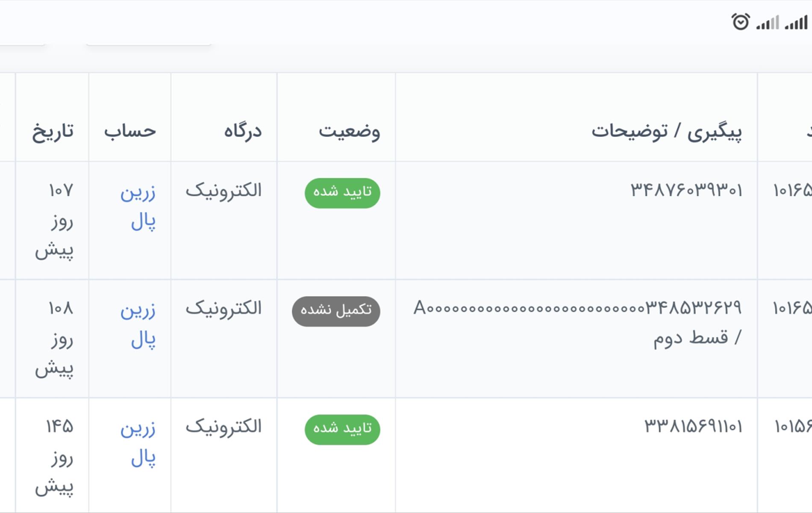Click the پیگیری / توضیحات column header
The height and width of the screenshot is (513, 812).
pos(667,131)
